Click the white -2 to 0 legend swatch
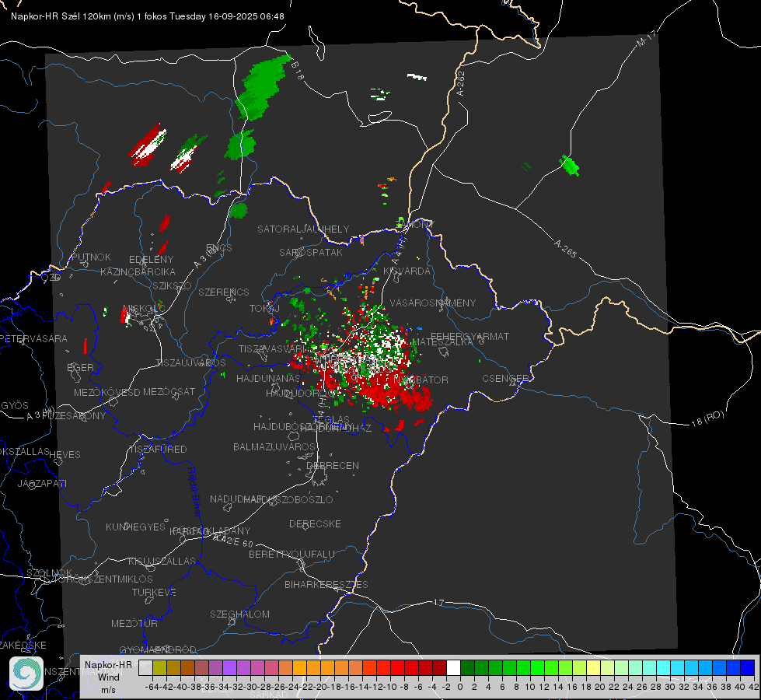 (453, 667)
